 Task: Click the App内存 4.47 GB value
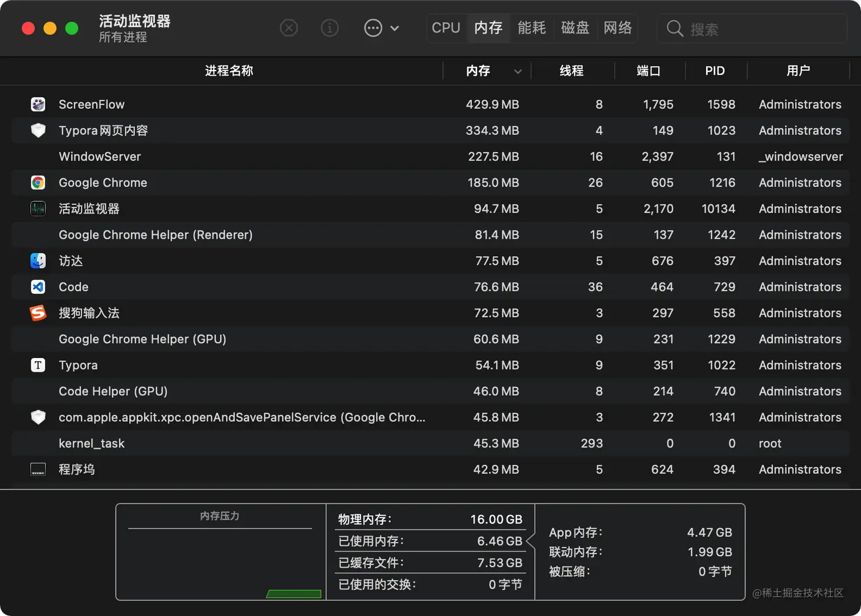tap(710, 532)
